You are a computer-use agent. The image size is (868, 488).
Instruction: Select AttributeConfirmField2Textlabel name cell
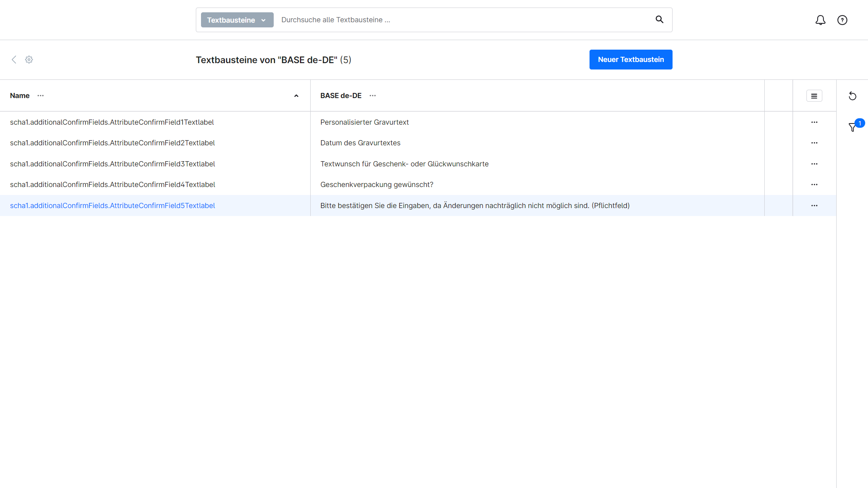[155, 143]
